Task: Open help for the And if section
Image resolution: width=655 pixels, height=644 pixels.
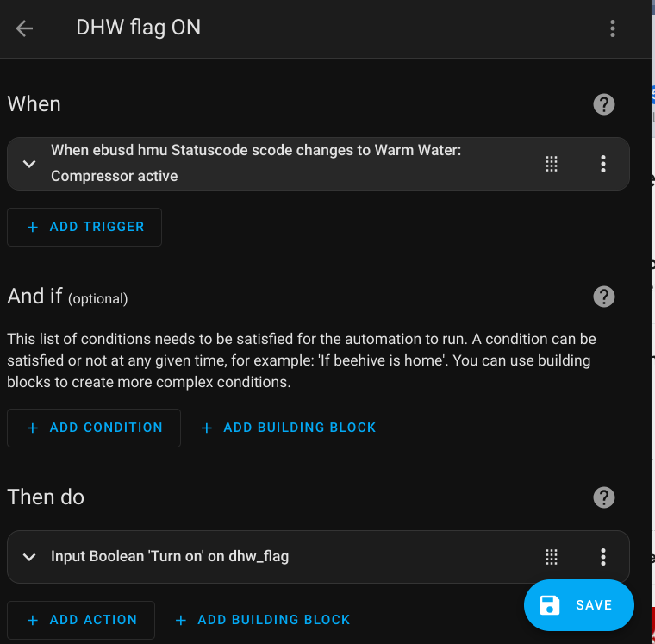Action: [604, 297]
